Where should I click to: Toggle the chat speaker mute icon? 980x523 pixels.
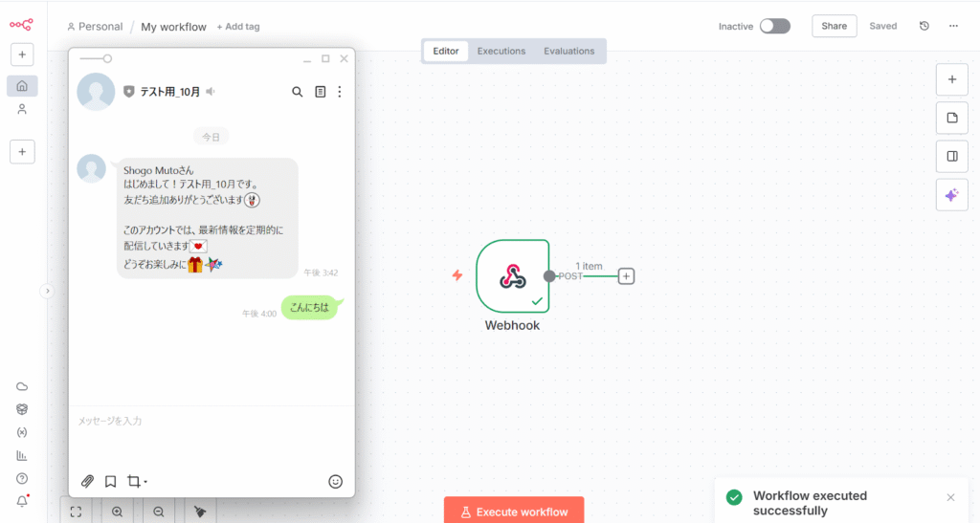click(x=211, y=92)
